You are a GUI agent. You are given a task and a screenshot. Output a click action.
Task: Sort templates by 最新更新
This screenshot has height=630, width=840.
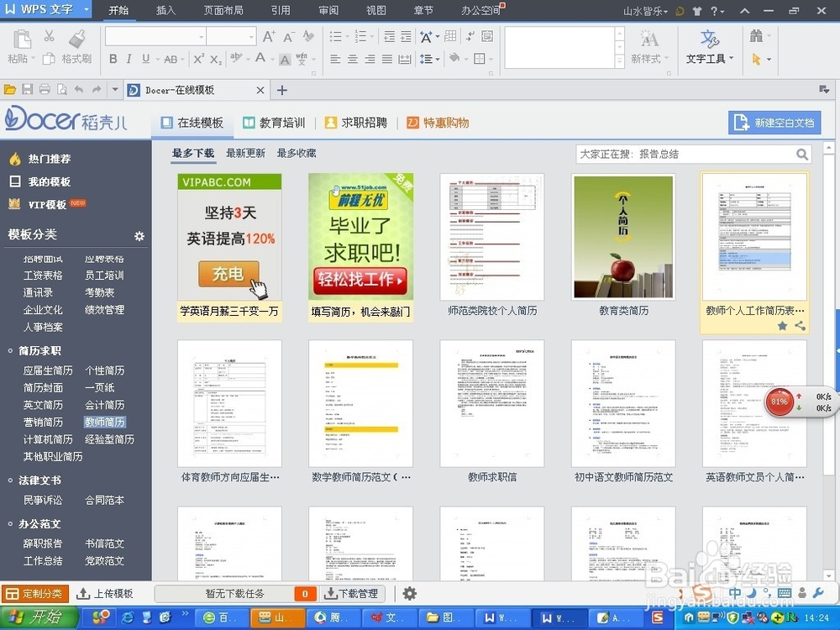pyautogui.click(x=245, y=153)
